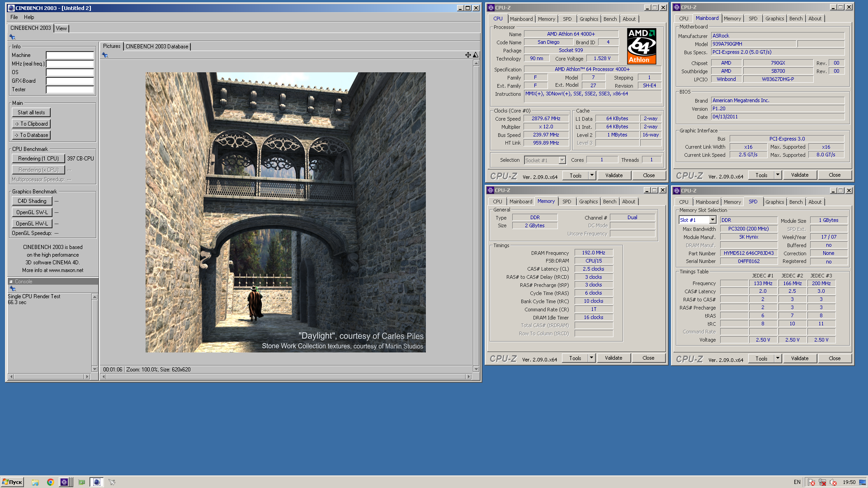Click the move-view cross arrows icon in Pictures panel
Screen dimensions: 868x488
[468, 55]
